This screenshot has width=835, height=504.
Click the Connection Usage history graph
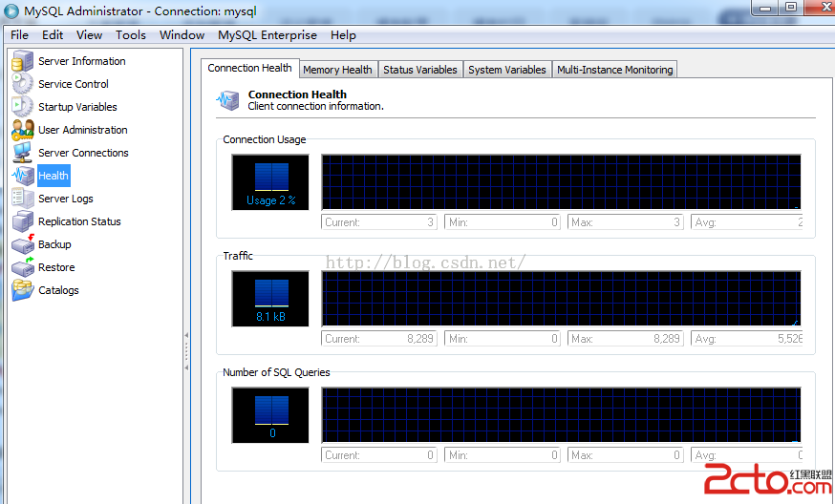click(x=561, y=182)
